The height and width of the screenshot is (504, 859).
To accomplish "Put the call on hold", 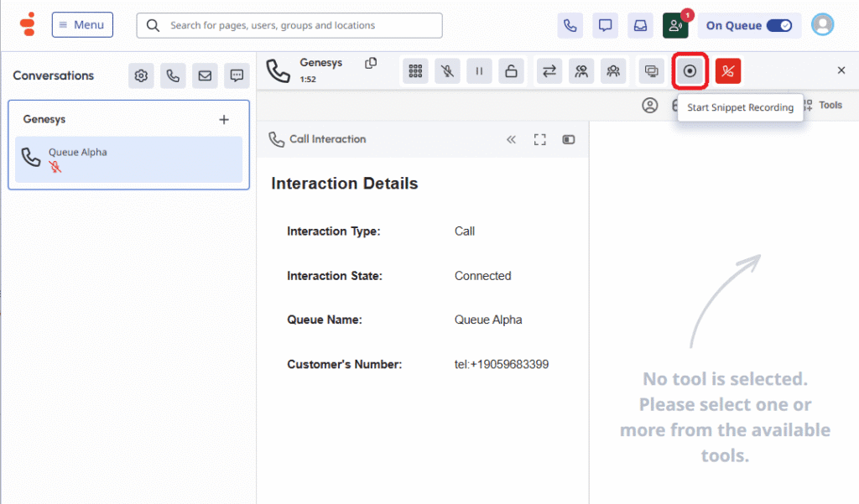I will (x=479, y=71).
